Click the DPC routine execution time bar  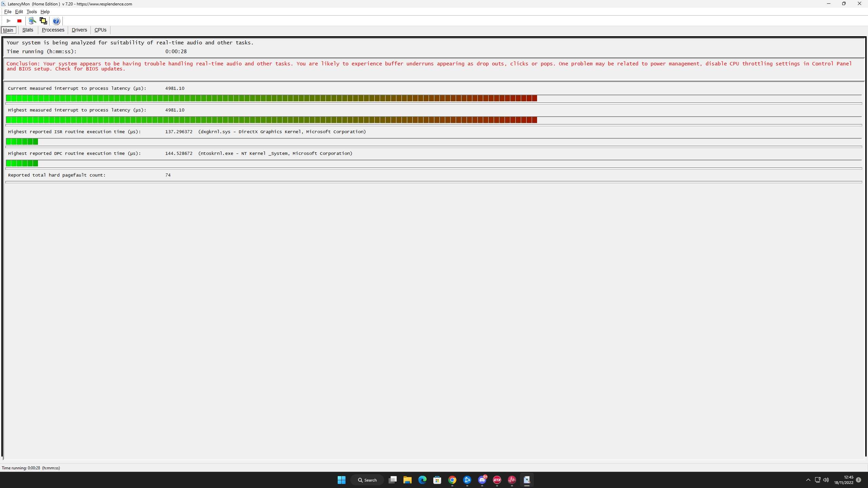pos(434,164)
